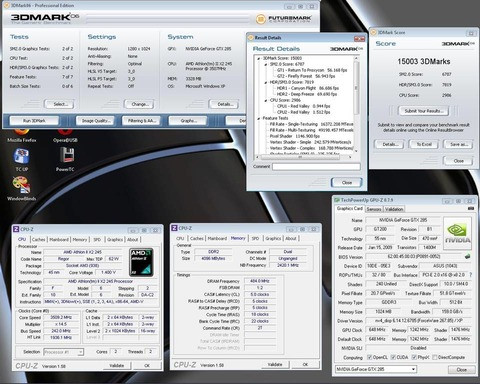This screenshot has width=480, height=384.
Task: Click the Run 3DMark button
Action: [34, 121]
